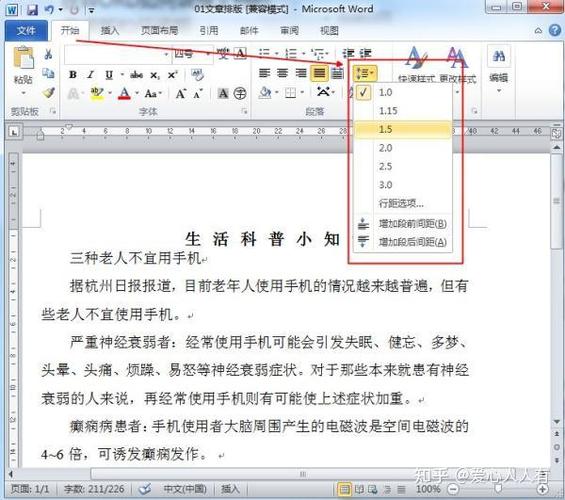Toggle Underline formatting
565x500 pixels.
click(x=109, y=75)
